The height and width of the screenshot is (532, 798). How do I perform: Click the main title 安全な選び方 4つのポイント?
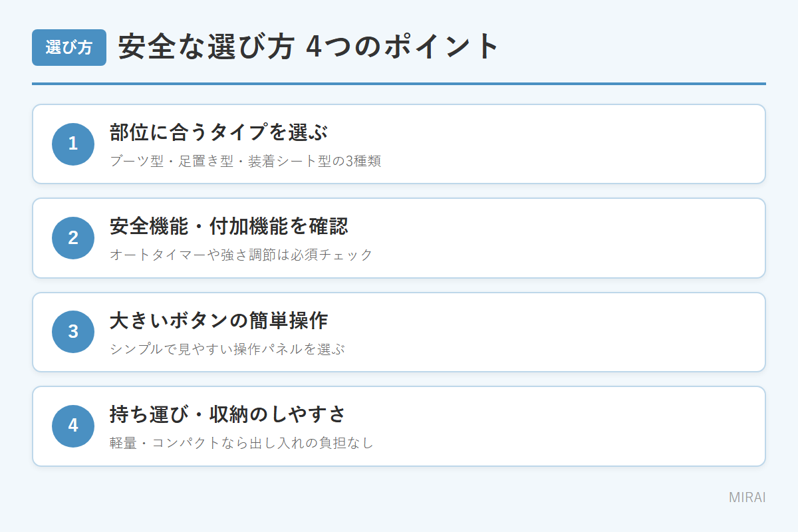point(309,47)
